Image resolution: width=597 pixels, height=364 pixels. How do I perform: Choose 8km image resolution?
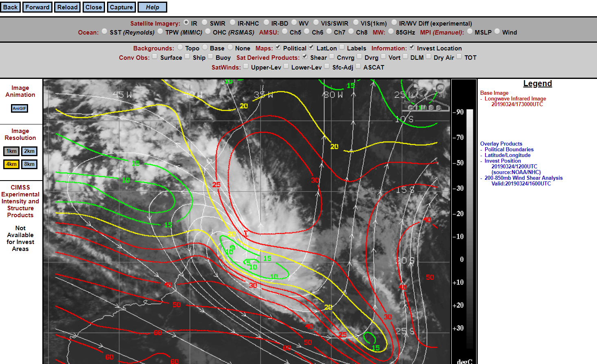pos(29,164)
